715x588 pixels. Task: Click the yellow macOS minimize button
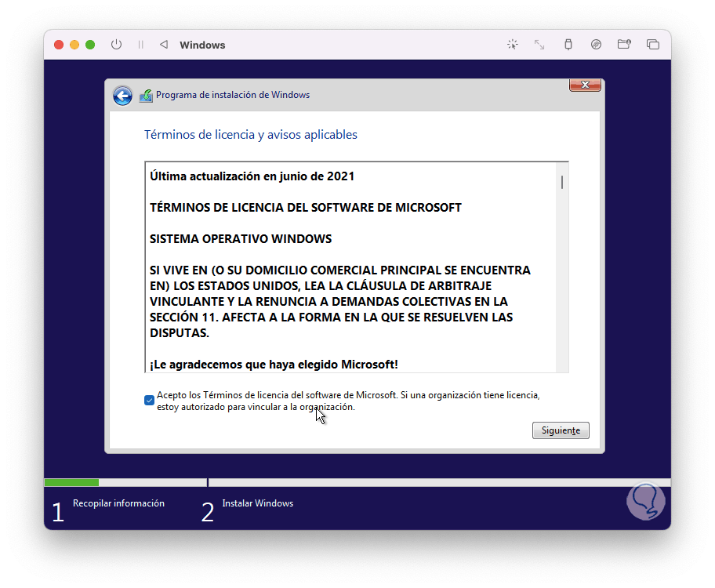74,45
